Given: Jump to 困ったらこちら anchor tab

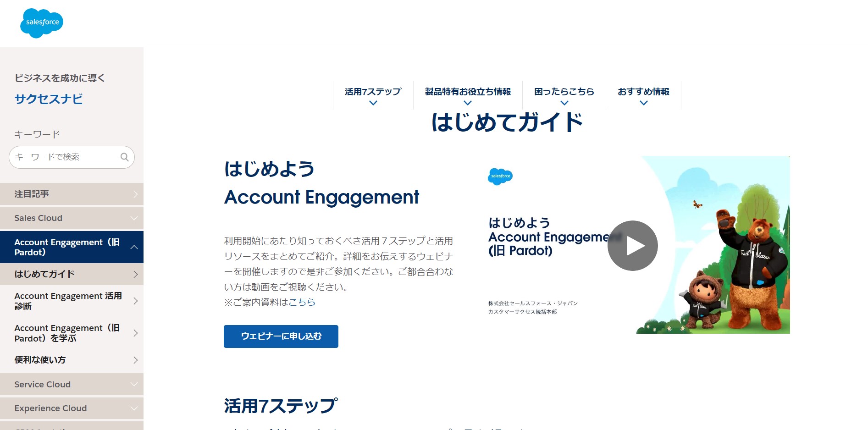Looking at the screenshot, I should (x=564, y=95).
